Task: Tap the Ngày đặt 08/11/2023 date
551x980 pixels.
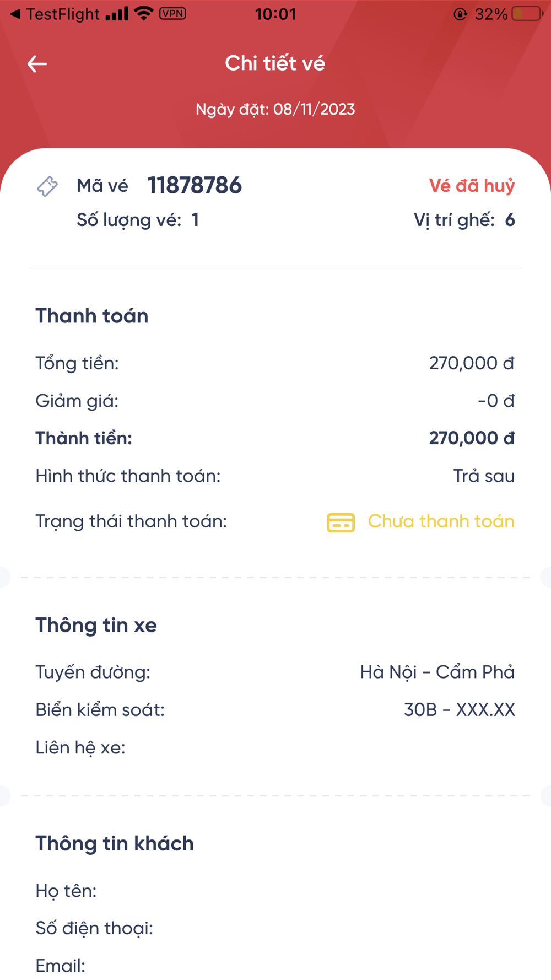Action: [275, 109]
